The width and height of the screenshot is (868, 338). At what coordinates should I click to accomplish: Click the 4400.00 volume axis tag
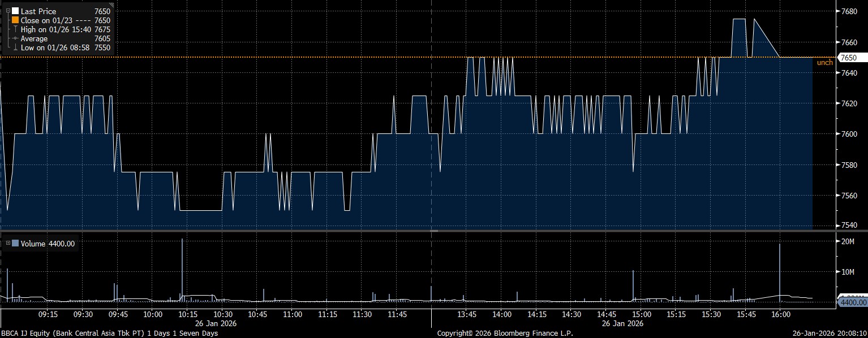[851, 303]
